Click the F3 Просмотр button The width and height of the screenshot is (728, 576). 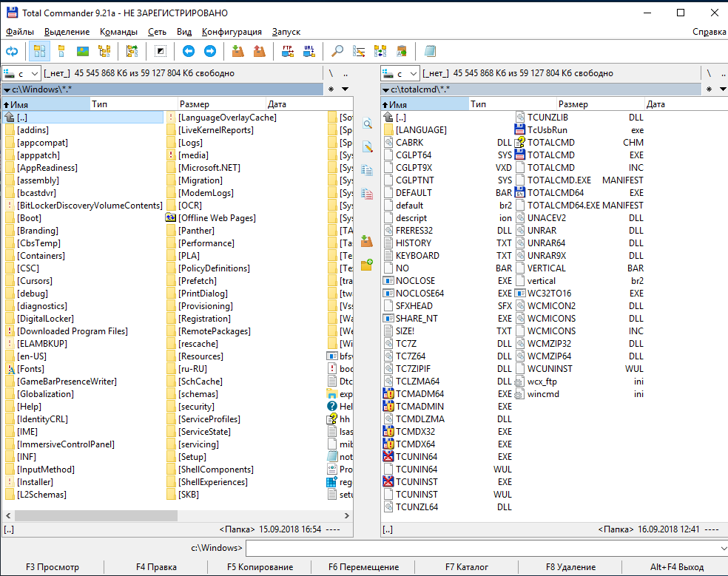coord(52,567)
